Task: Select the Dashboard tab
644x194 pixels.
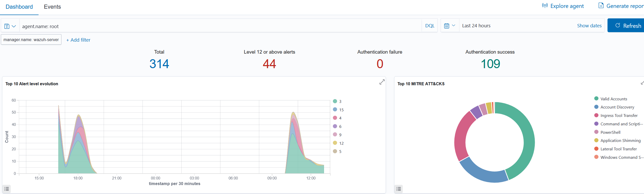Action: pos(19,7)
